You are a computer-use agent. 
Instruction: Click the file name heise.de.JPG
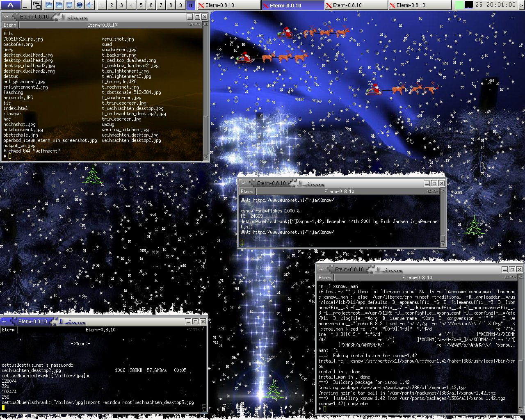[x=18, y=98]
